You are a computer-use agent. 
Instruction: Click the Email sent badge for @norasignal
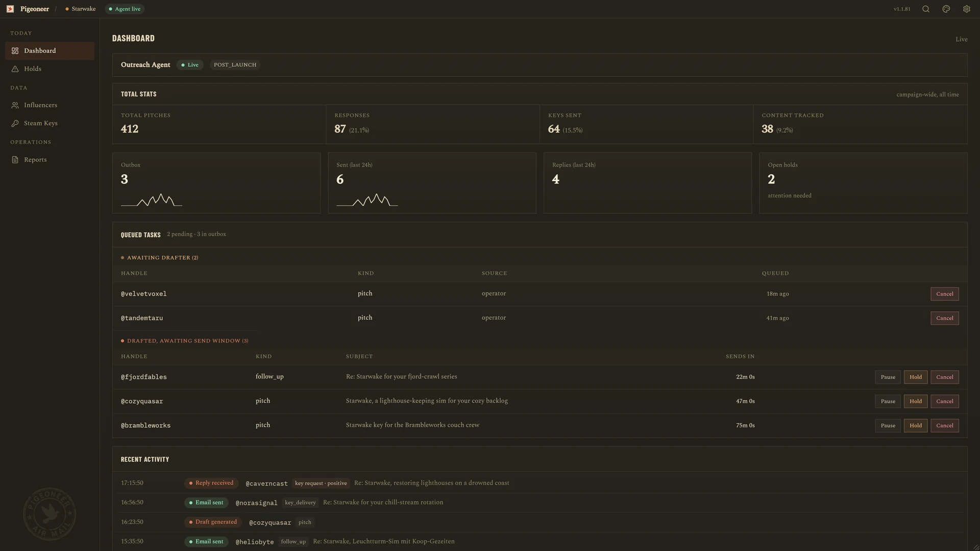click(x=206, y=503)
